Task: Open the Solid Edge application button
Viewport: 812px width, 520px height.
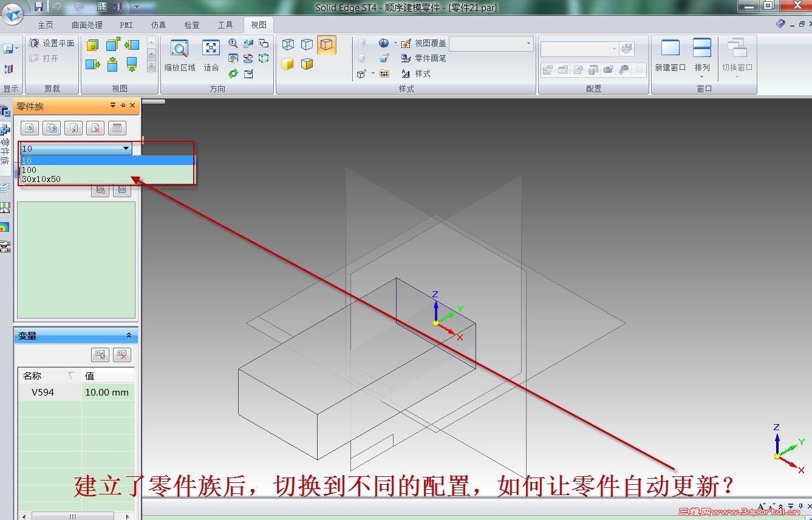Action: point(12,13)
